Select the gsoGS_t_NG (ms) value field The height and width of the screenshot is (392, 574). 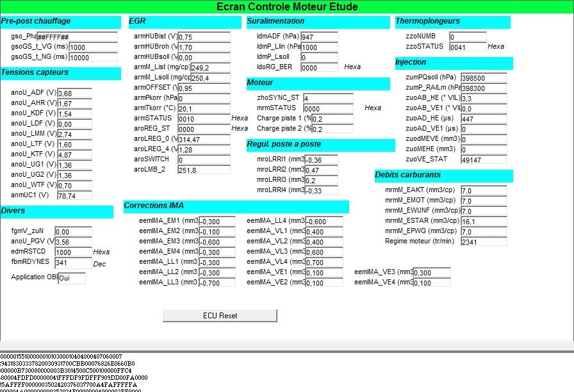pos(93,57)
